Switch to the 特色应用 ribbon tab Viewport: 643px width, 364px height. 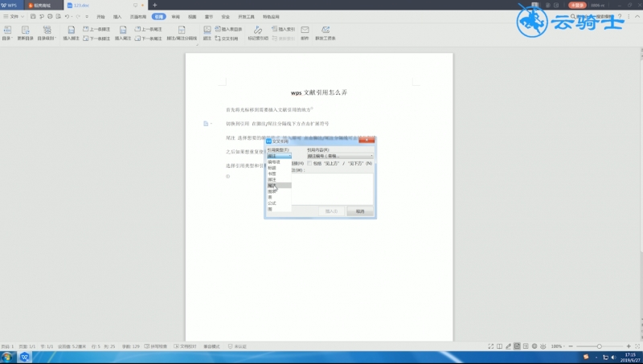click(x=271, y=17)
